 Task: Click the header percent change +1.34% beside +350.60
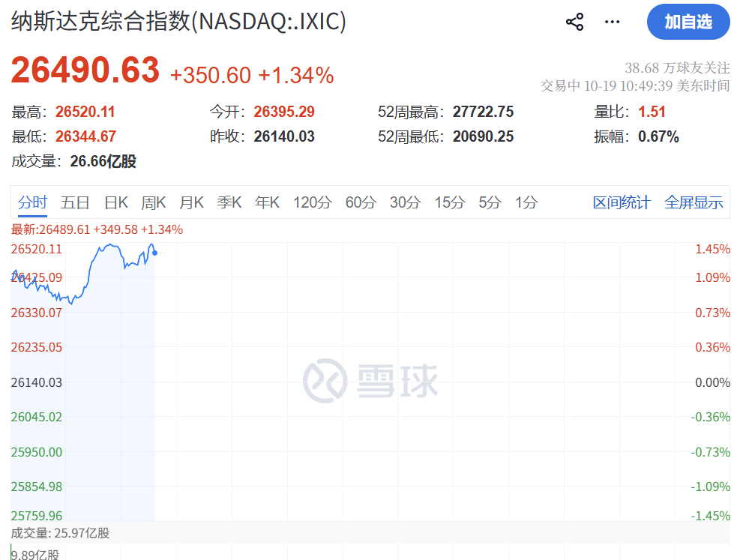click(x=296, y=76)
